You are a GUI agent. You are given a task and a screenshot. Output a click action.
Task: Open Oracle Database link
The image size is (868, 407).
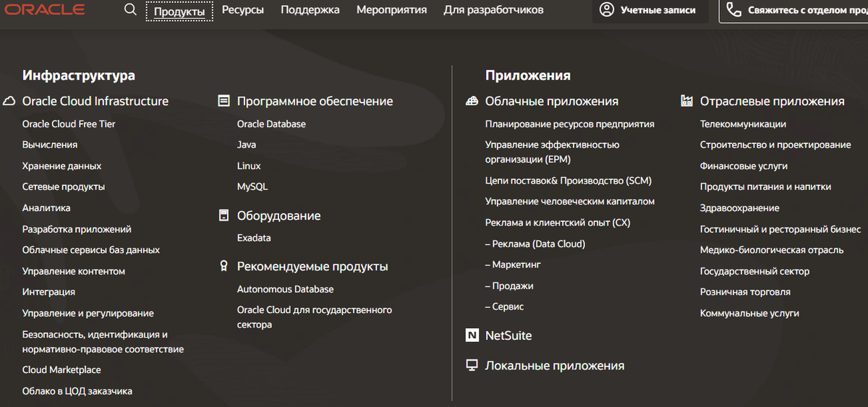[x=271, y=124]
